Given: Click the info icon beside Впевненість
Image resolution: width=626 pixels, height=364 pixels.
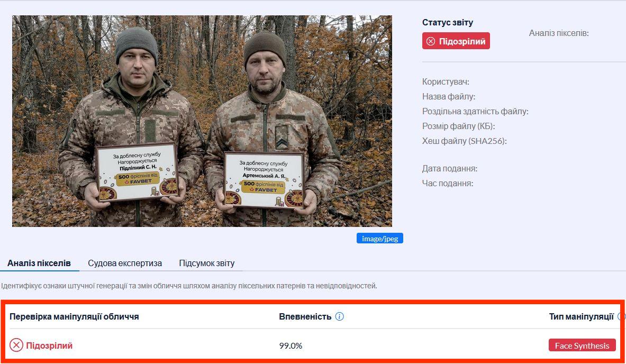Looking at the screenshot, I should pyautogui.click(x=339, y=316).
